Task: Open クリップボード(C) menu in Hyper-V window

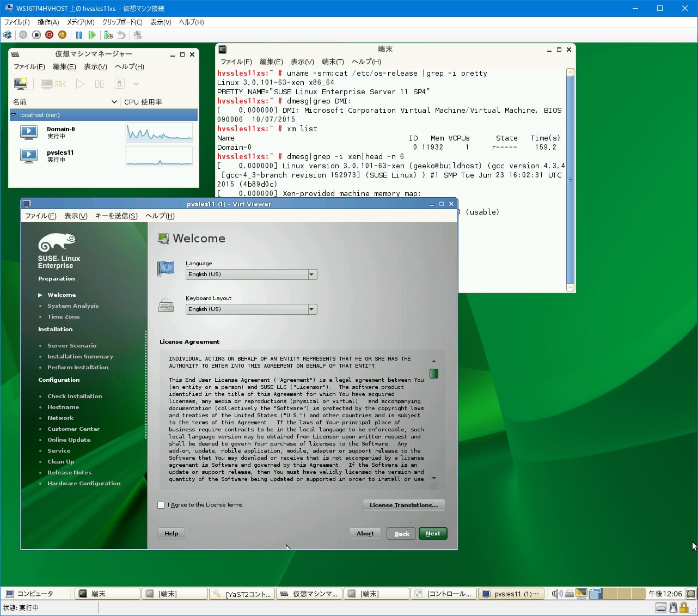Action: coord(122,22)
